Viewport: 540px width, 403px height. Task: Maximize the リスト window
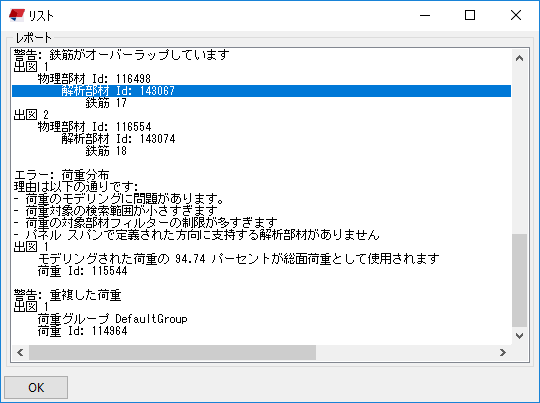(470, 15)
